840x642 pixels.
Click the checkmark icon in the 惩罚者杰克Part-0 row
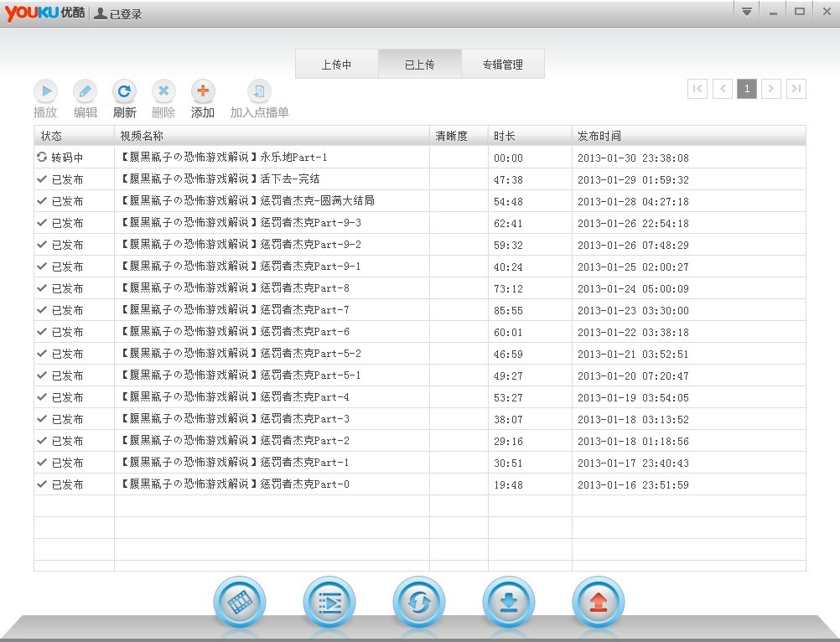(x=42, y=484)
